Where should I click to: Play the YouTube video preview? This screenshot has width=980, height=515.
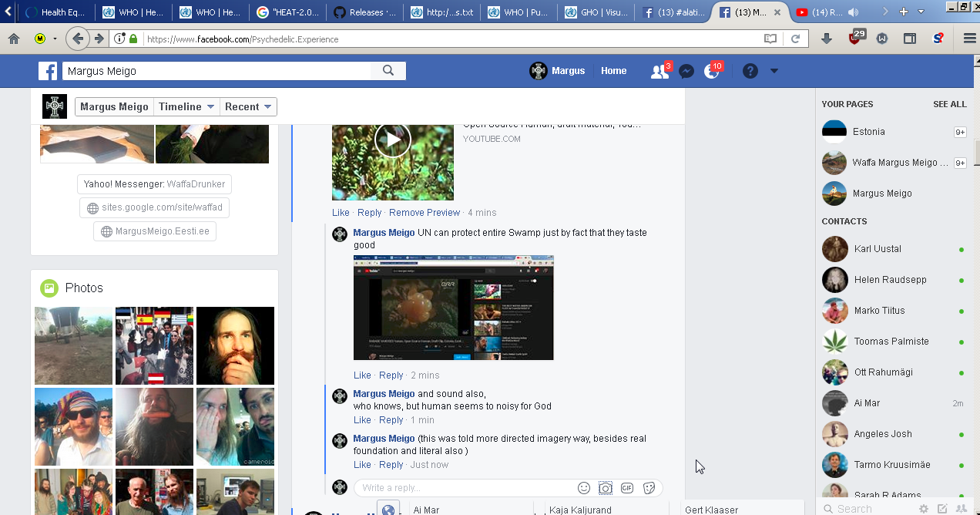[x=393, y=140]
